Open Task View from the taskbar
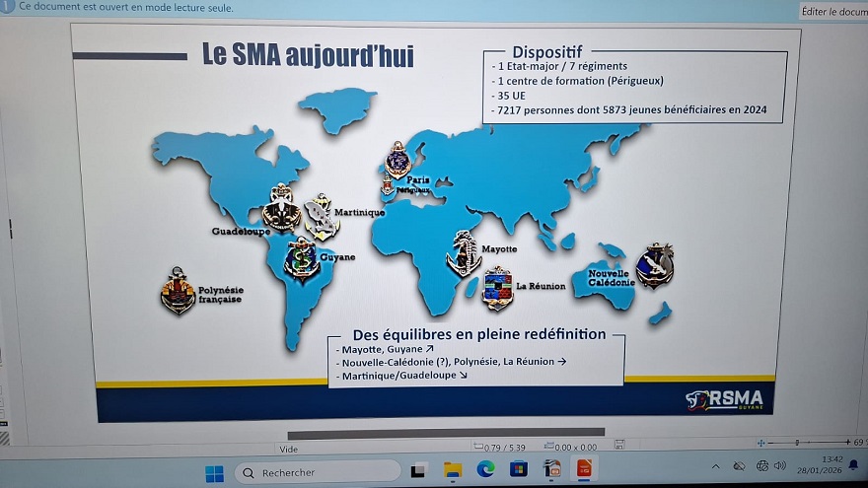This screenshot has height=488, width=868. pyautogui.click(x=418, y=471)
